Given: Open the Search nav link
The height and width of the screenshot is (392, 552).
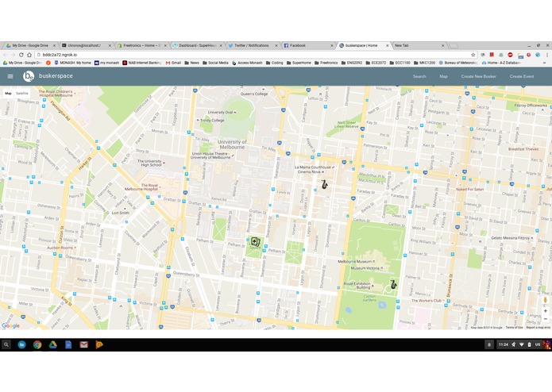Looking at the screenshot, I should tap(419, 76).
